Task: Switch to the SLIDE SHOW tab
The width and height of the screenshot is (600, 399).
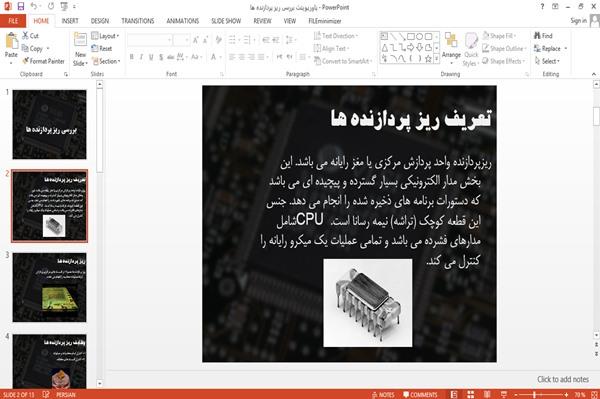Action: 226,21
